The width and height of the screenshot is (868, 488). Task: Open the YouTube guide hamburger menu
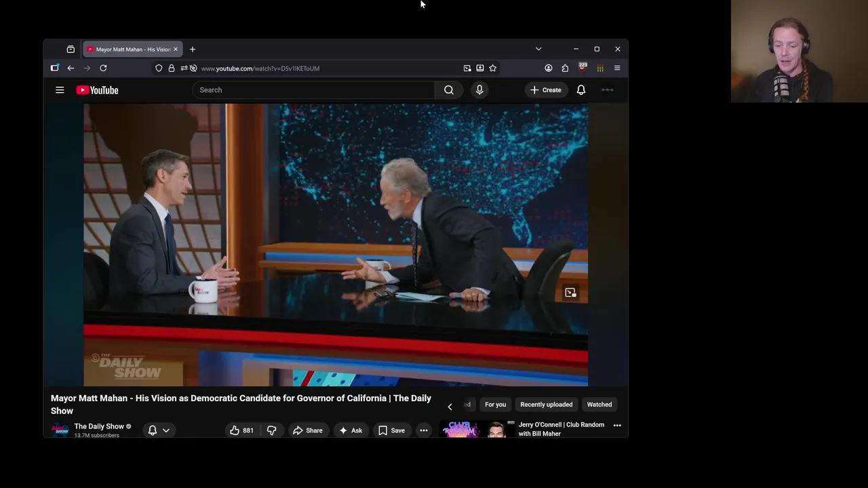[x=60, y=90]
